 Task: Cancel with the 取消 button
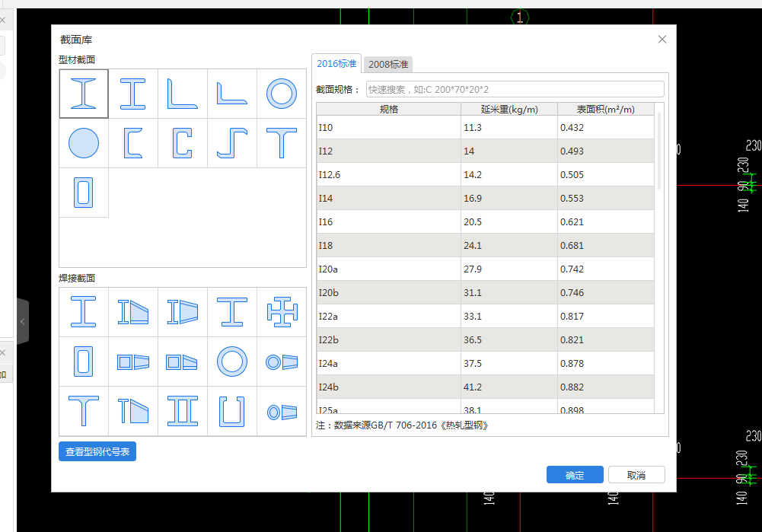(636, 475)
